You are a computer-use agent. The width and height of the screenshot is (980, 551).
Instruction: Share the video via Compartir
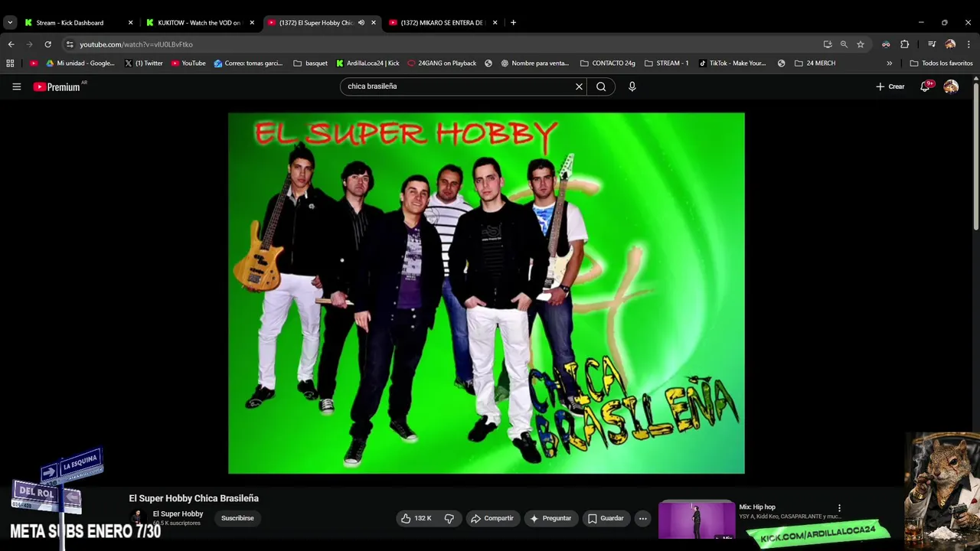pos(492,518)
